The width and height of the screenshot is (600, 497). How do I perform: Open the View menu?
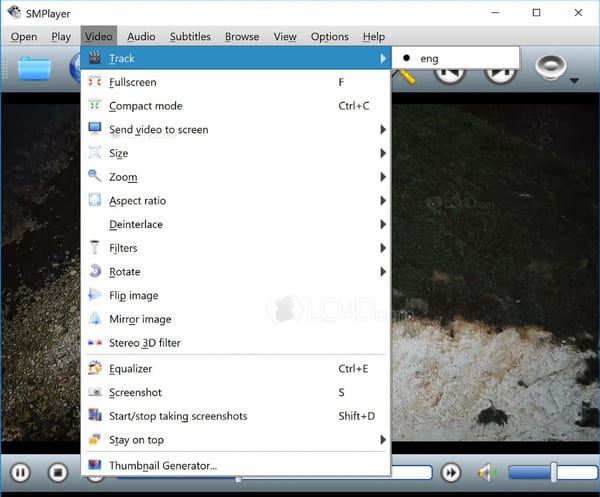point(285,37)
